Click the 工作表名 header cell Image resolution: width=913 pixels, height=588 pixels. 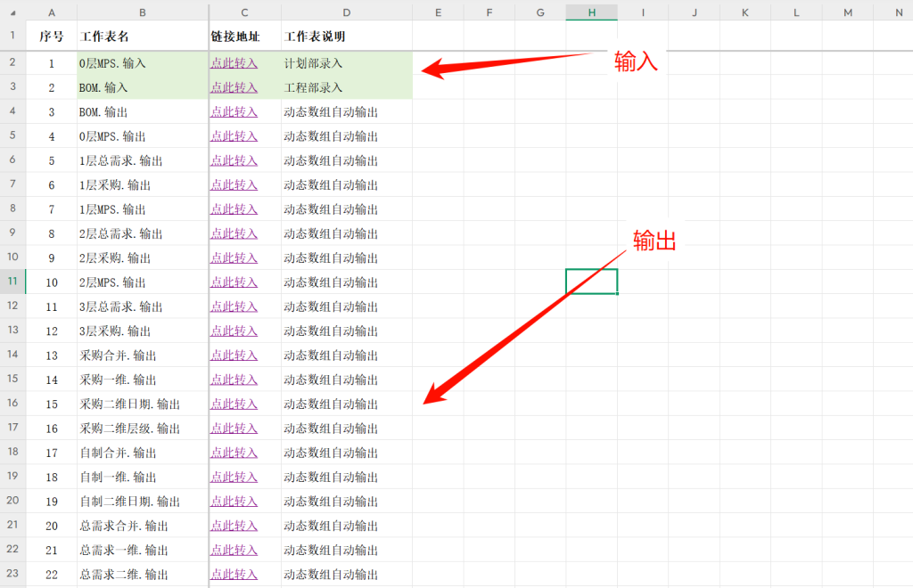pyautogui.click(x=143, y=36)
